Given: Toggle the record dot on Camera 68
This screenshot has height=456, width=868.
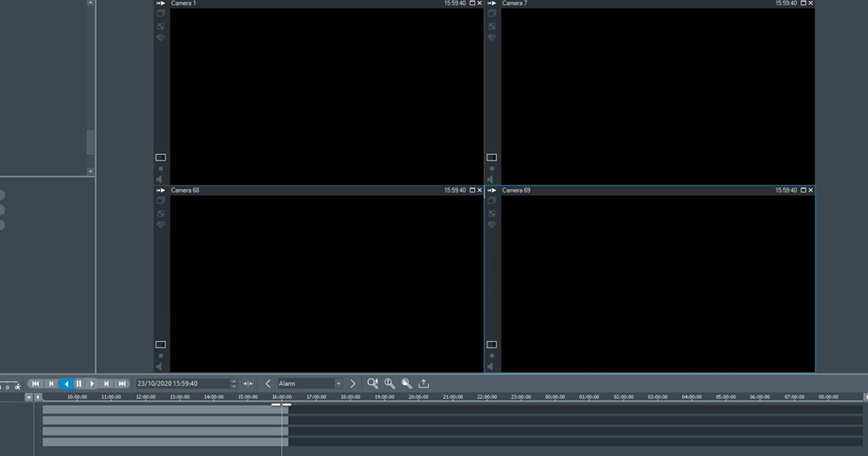Looking at the screenshot, I should (x=161, y=356).
